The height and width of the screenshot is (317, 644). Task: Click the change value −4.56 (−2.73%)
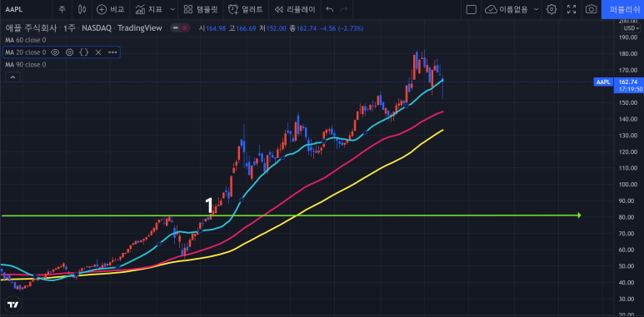pos(342,28)
